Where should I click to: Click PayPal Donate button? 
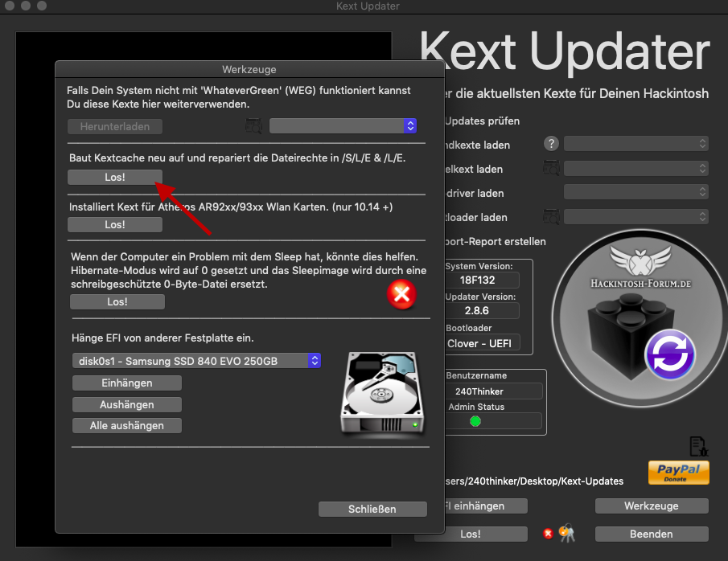(x=678, y=473)
